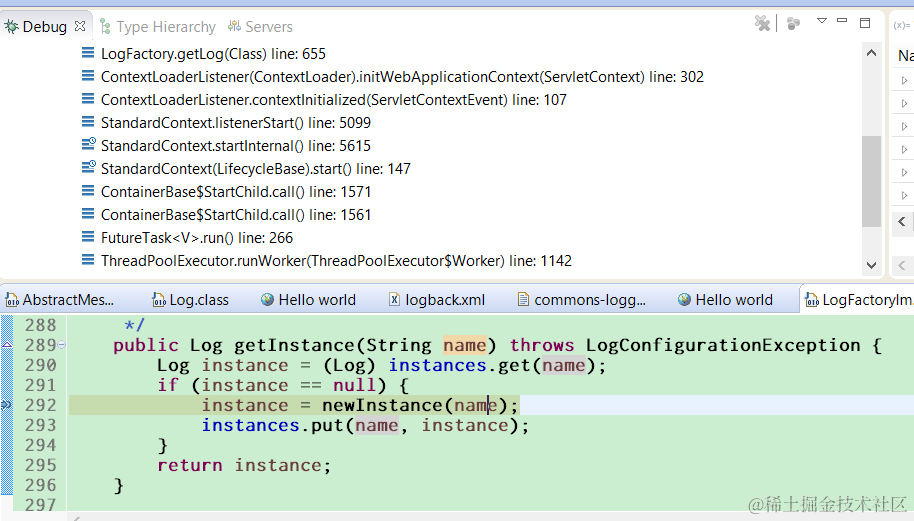Select stack frame StandardContext.startInternal() line: 5615
The height and width of the screenshot is (521, 914).
[x=235, y=146]
